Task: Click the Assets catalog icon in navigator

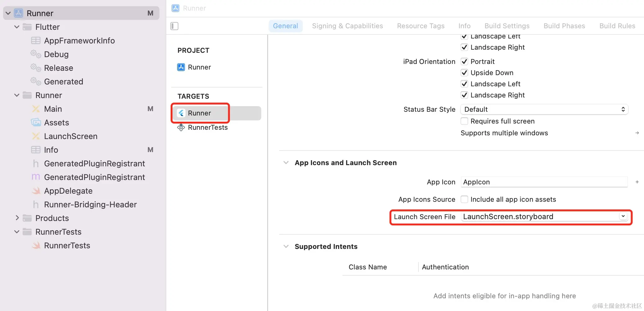Action: point(36,123)
